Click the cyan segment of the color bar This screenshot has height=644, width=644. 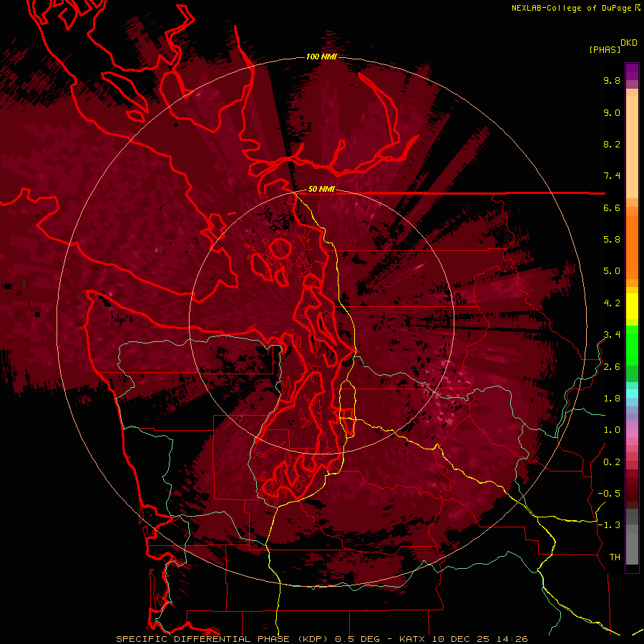[x=632, y=394]
